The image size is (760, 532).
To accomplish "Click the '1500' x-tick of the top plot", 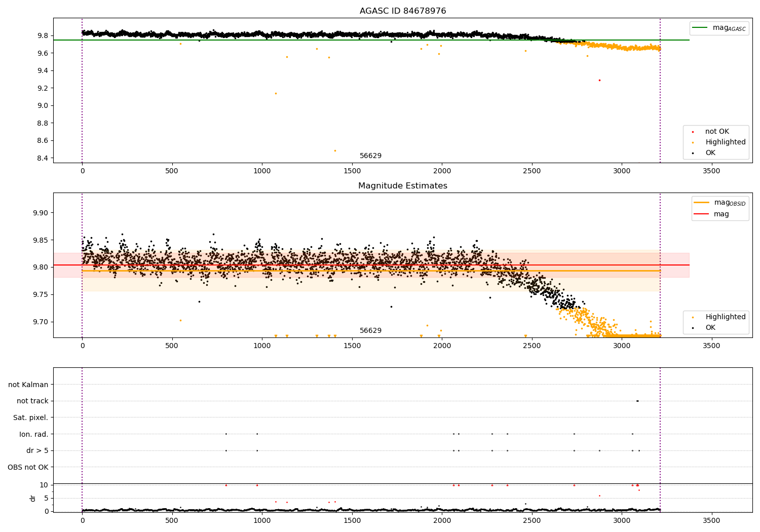I will (x=352, y=171).
